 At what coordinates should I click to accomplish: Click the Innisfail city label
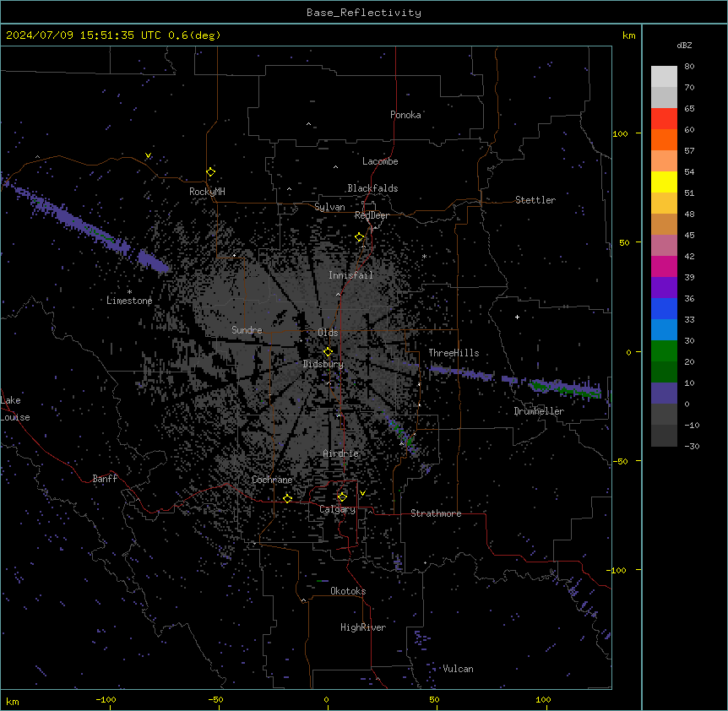(351, 275)
